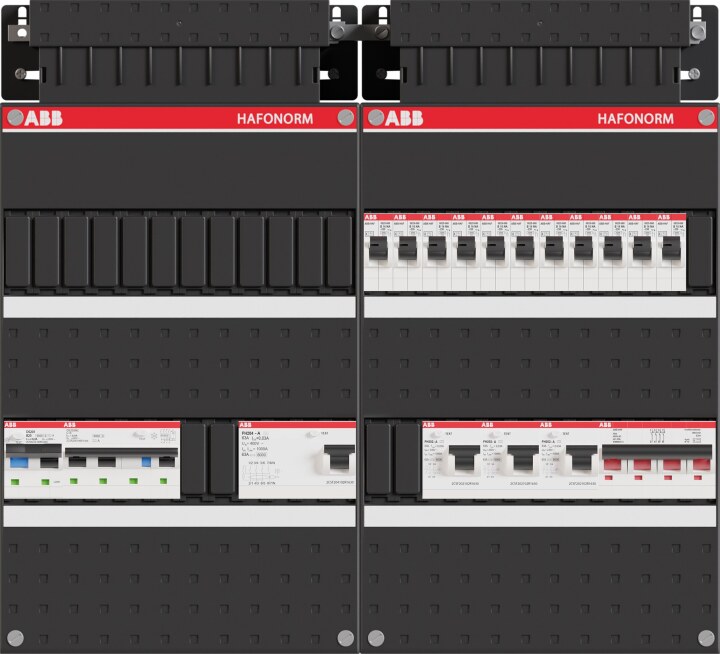Image resolution: width=720 pixels, height=654 pixels.
Task: Toggle the ninth circuit breaker in the upper right row
Action: [x=613, y=248]
